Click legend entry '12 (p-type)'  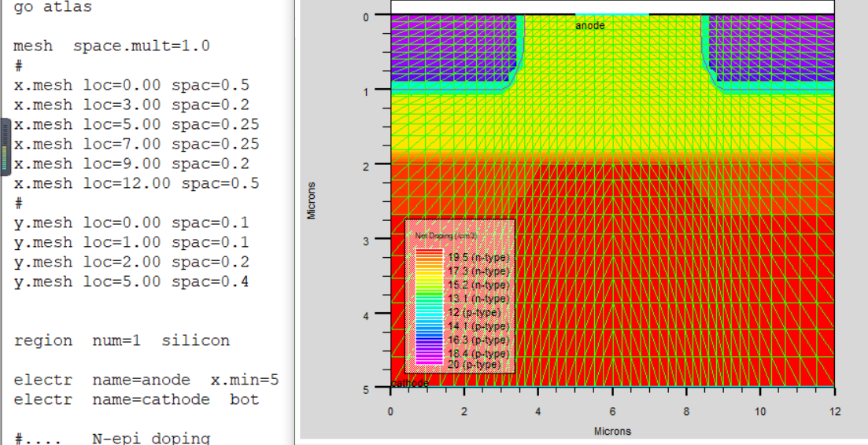475,312
